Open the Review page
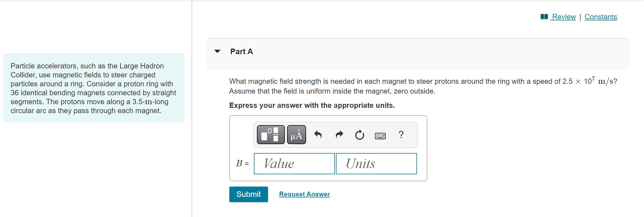 [x=563, y=17]
